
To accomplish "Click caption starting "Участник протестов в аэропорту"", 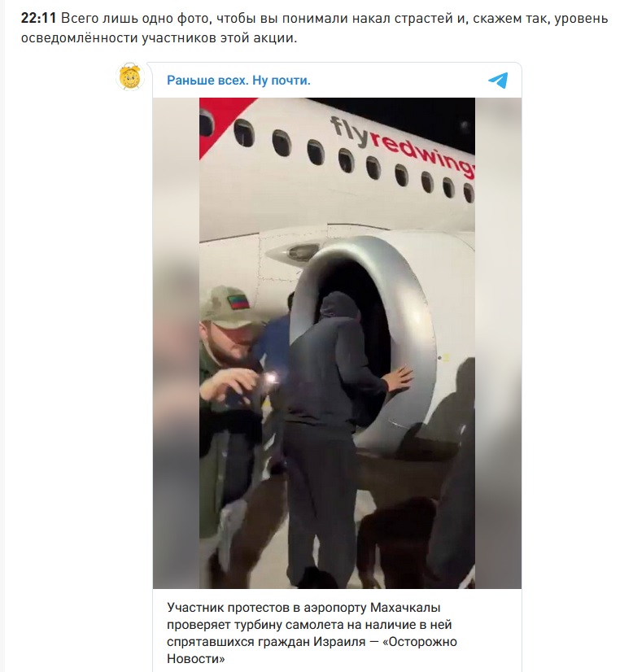I will tap(312, 633).
